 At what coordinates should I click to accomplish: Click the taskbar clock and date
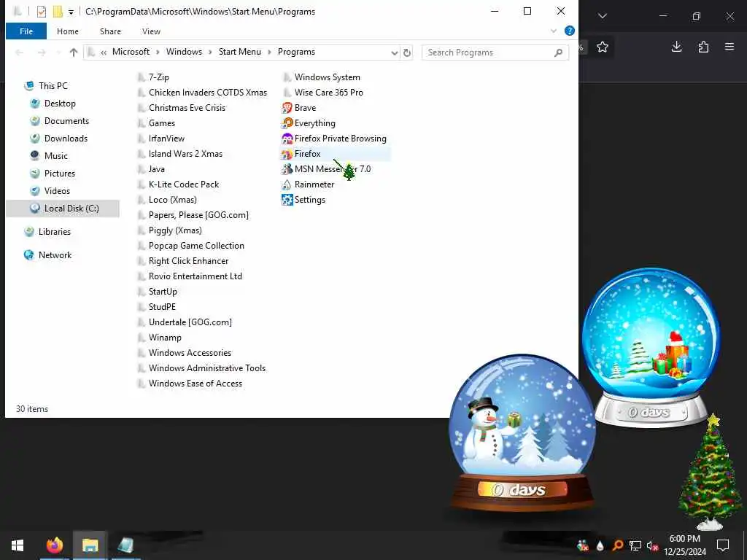click(684, 545)
